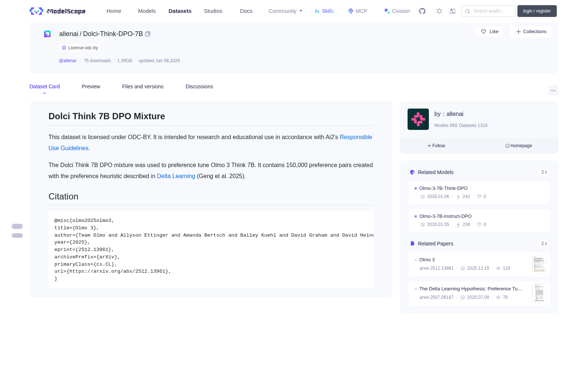This screenshot has width=588, height=368.
Task: Click the Related Papers document icon
Action: tap(412, 244)
